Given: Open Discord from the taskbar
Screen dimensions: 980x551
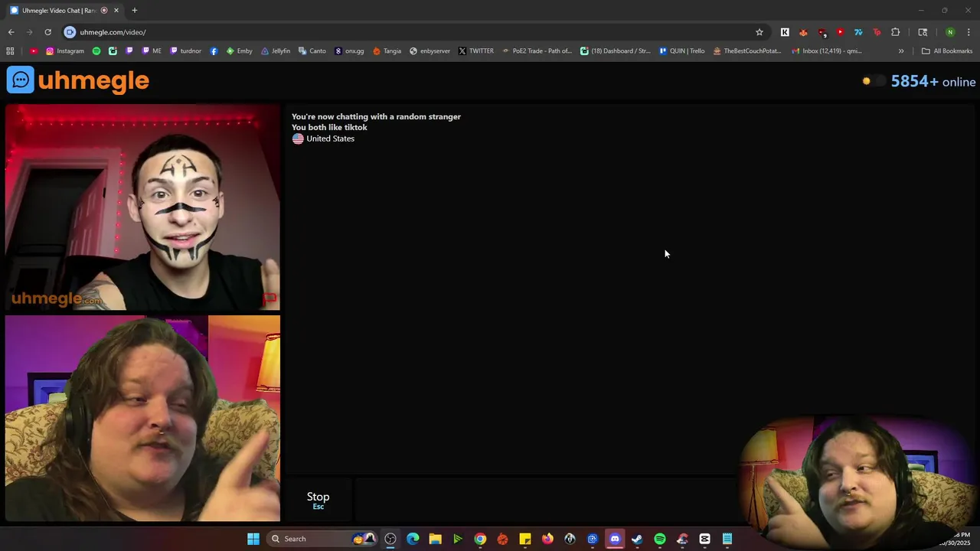Looking at the screenshot, I should [x=615, y=539].
